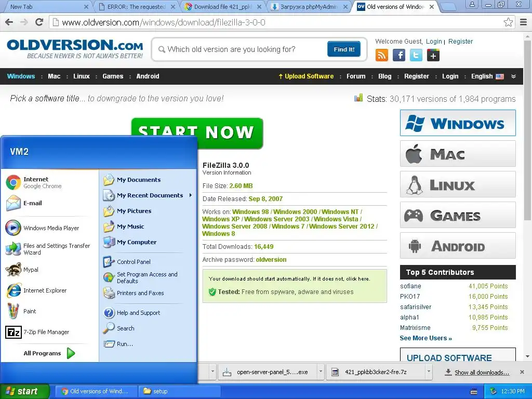
Task: Switch to the ERROR: The requested tab
Action: 137,6
